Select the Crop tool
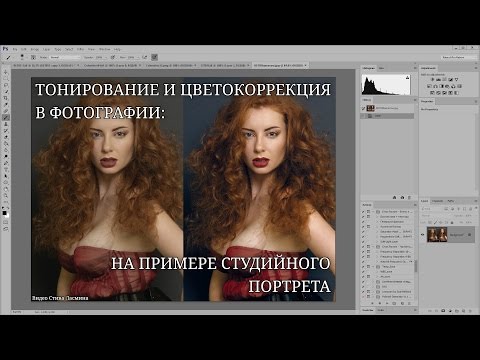Image resolution: width=480 pixels, height=360 pixels. tap(6, 98)
